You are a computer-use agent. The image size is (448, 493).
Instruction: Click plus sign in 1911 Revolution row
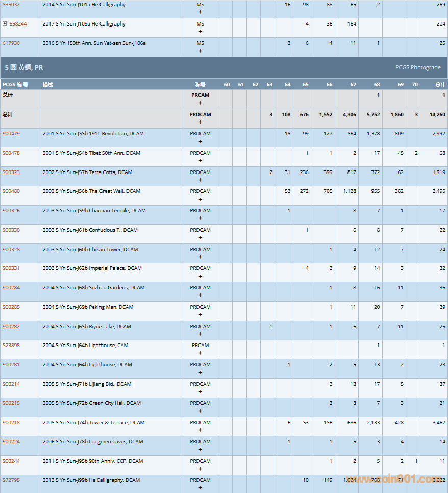click(x=200, y=141)
